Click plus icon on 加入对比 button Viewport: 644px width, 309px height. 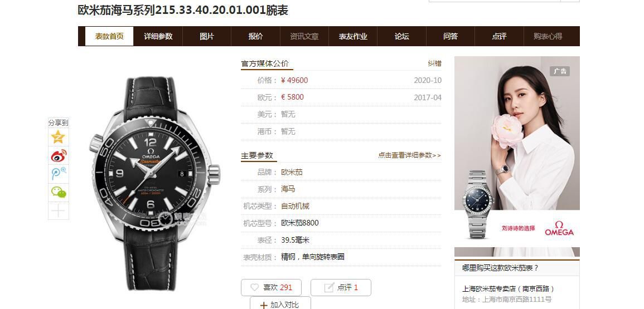click(264, 305)
